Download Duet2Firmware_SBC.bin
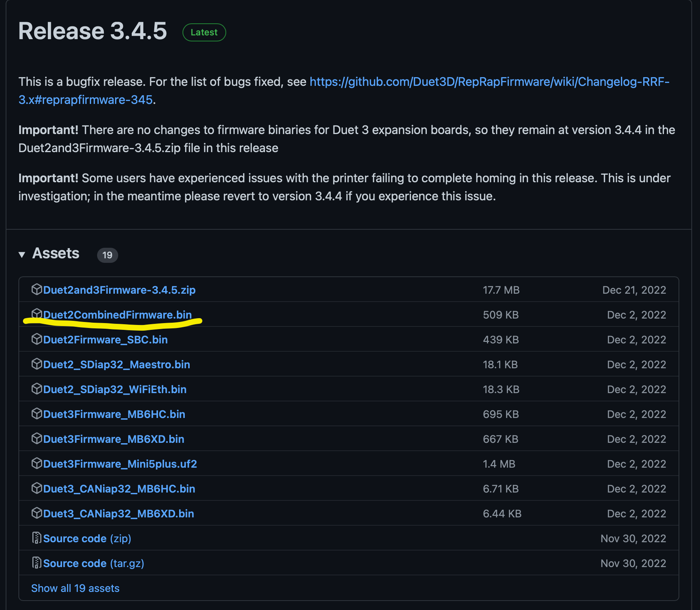Viewport: 700px width, 610px height. 105,340
